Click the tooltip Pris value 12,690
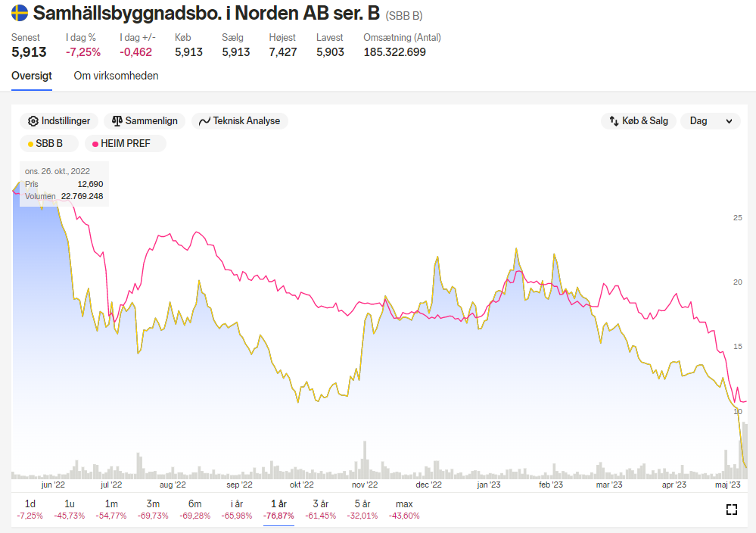 point(90,184)
